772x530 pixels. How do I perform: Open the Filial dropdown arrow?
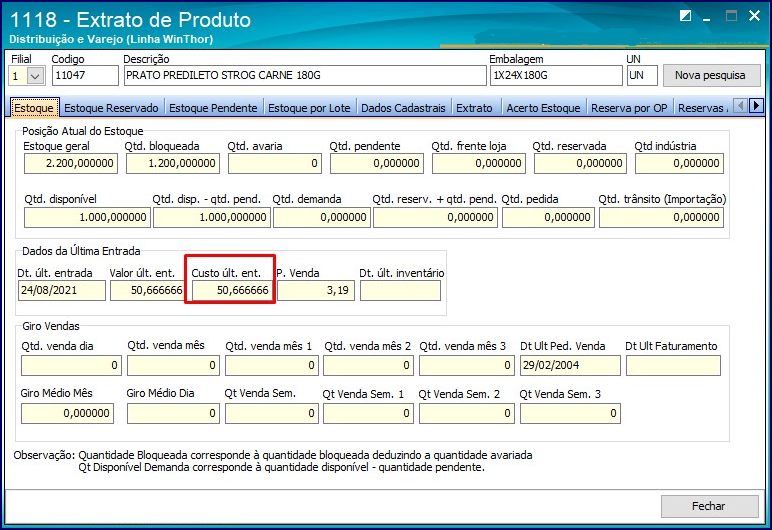click(x=35, y=76)
